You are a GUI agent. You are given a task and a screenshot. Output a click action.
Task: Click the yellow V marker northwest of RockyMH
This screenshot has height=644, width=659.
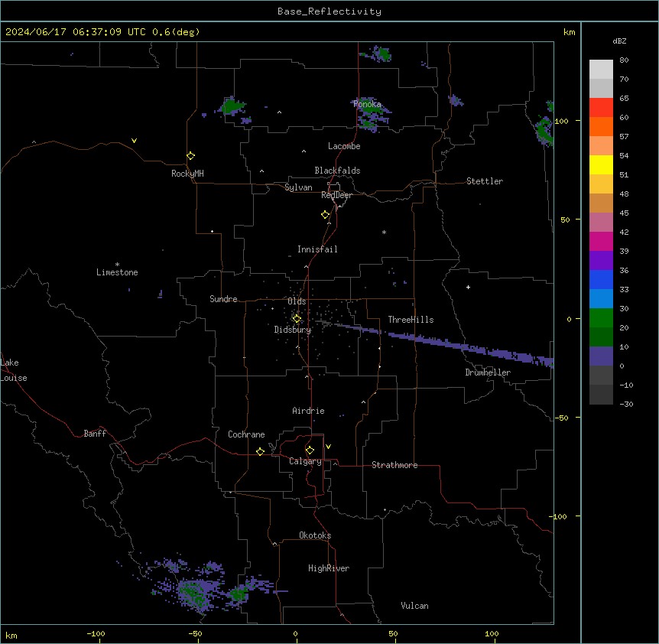[x=134, y=141]
